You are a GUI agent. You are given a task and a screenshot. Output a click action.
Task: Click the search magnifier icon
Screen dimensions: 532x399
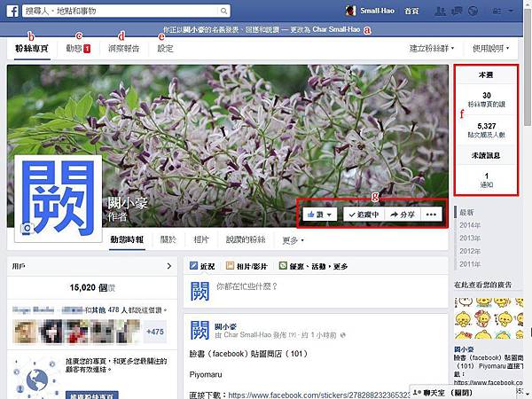(x=223, y=12)
